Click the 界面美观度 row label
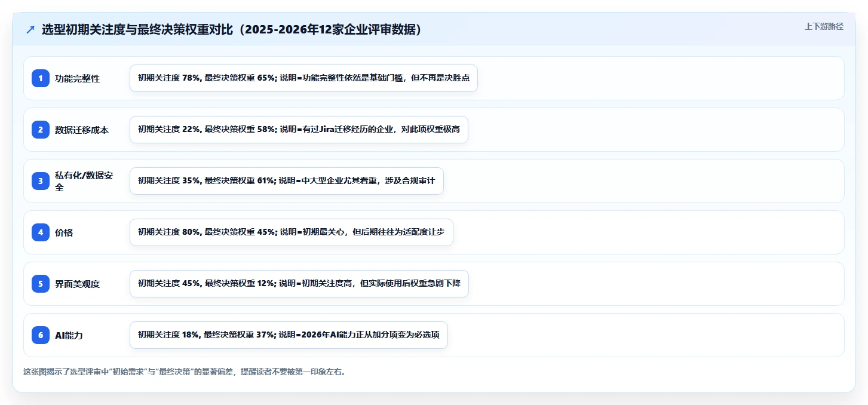Viewport: 868px width, 405px height. [77, 284]
